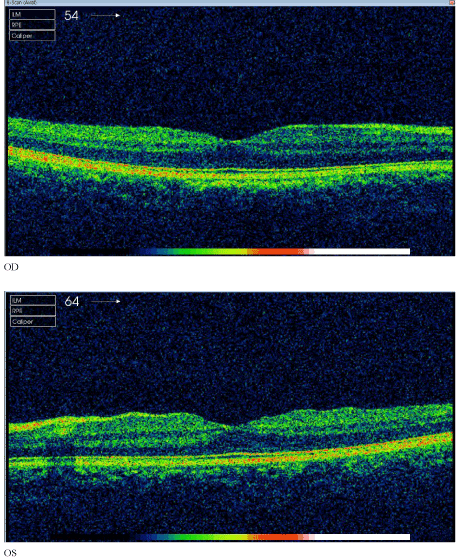Select the RPE button in the OD scan
Image resolution: width=461 pixels, height=559 pixels.
coord(32,25)
